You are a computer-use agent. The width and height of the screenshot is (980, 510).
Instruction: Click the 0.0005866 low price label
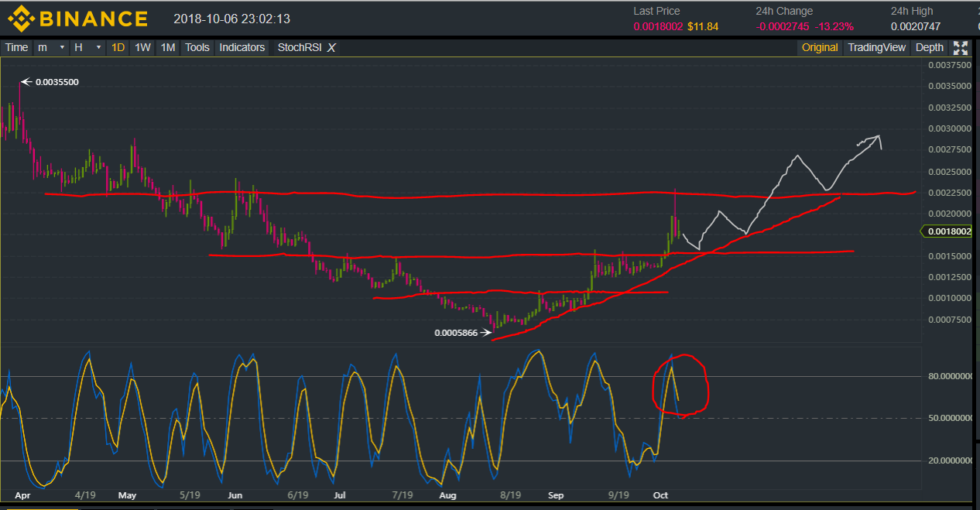[x=456, y=334]
